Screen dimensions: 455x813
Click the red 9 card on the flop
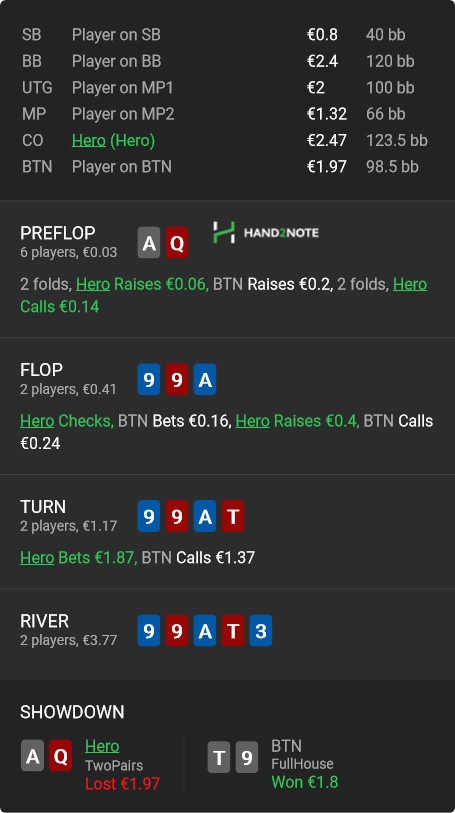pyautogui.click(x=177, y=380)
